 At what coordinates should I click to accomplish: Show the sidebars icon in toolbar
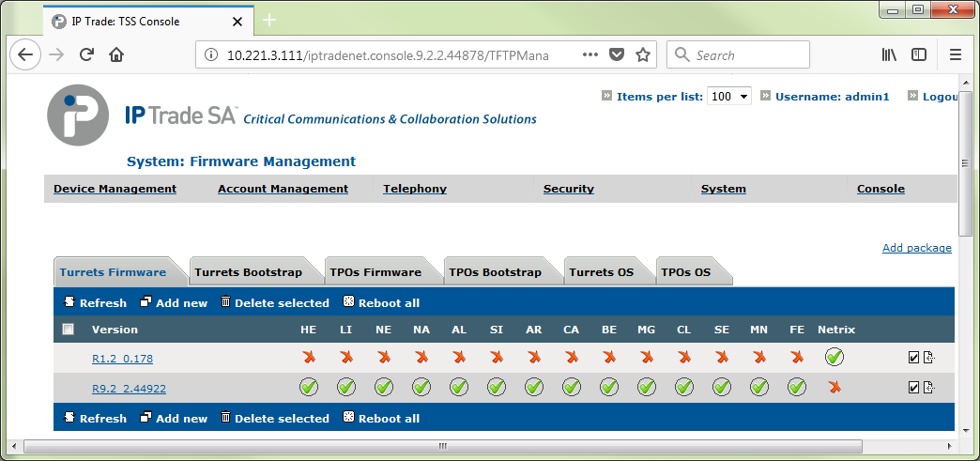pos(919,55)
